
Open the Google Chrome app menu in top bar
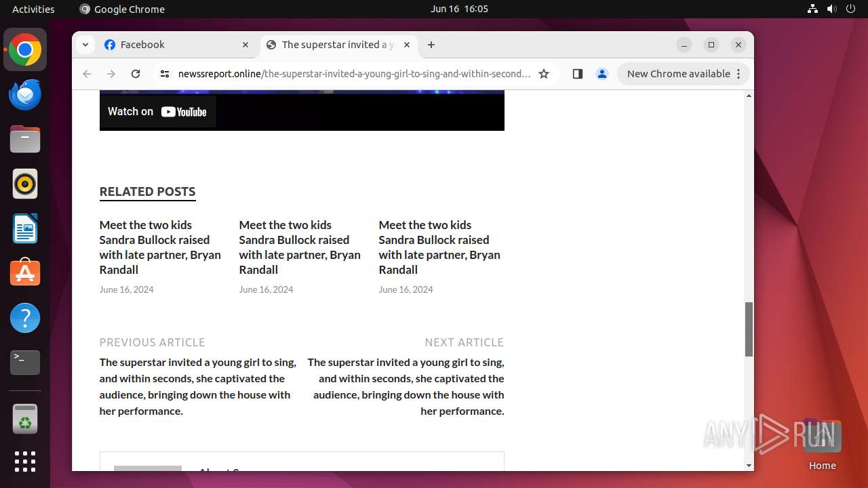[x=122, y=9]
